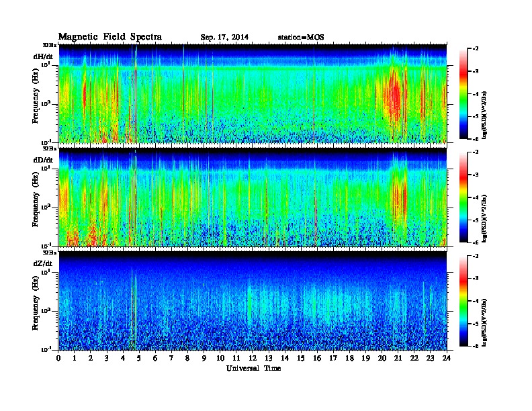The width and height of the screenshot is (532, 411).
Task: Click the 18 tick label on time axis
Action: click(349, 358)
